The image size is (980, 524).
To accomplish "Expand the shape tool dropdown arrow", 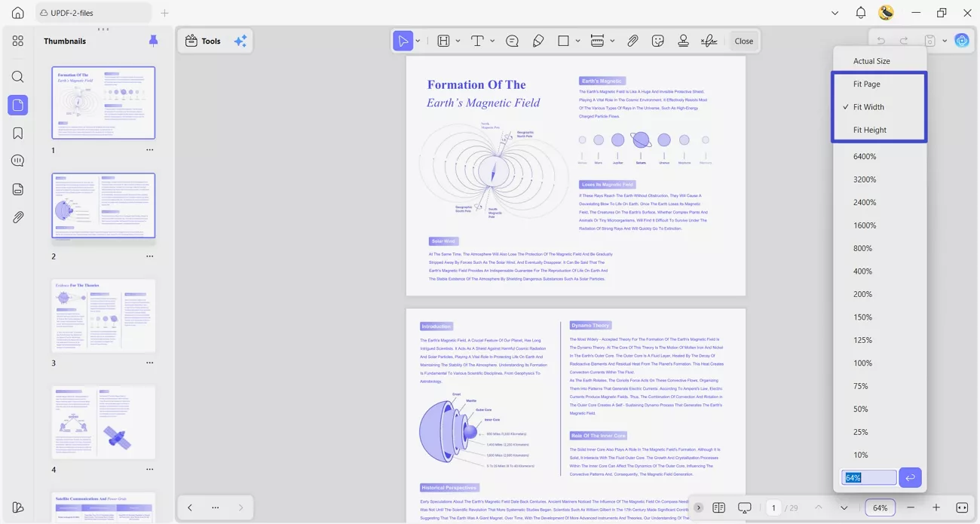I will tap(578, 41).
